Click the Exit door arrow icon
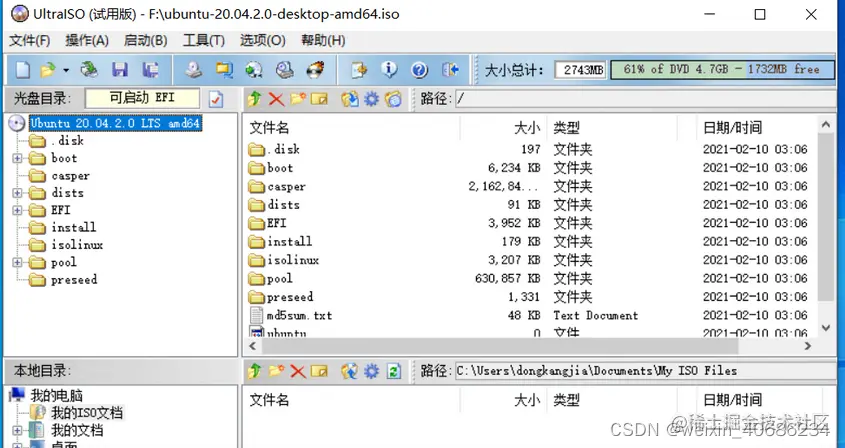Screen dimensions: 845x448 pos(450,70)
